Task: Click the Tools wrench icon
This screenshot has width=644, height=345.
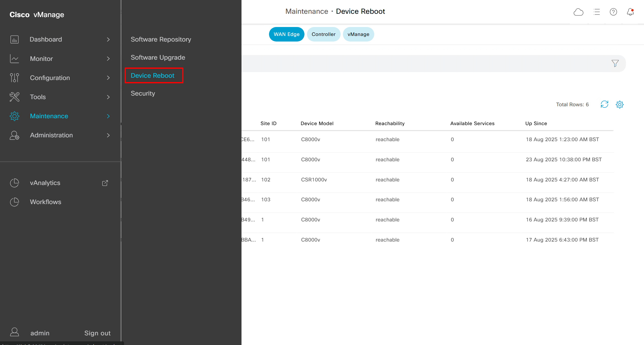Action: click(15, 97)
